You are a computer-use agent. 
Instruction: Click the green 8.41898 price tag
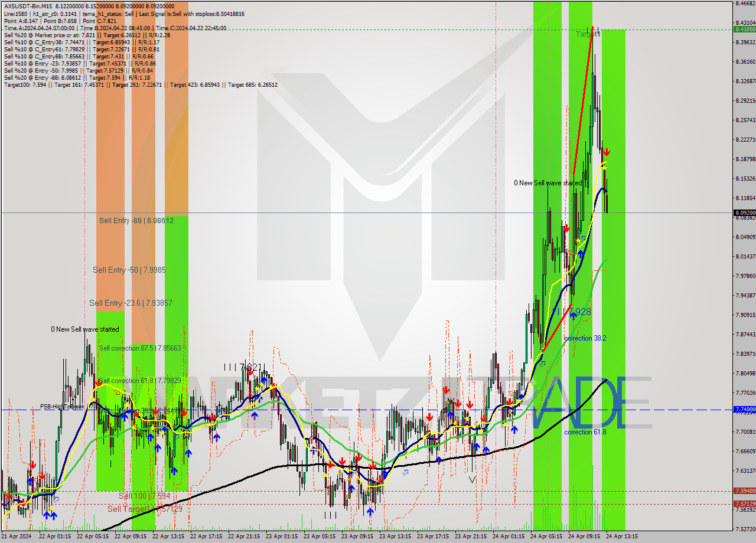(744, 29)
